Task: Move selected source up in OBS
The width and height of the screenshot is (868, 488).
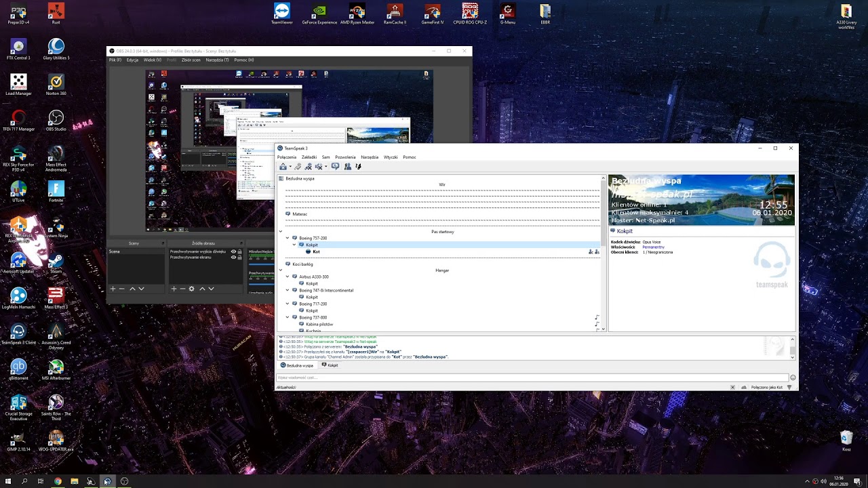Action: (x=202, y=289)
